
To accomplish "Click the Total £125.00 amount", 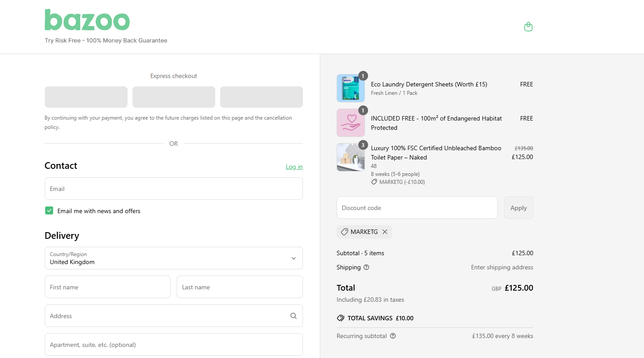I will click(x=519, y=288).
